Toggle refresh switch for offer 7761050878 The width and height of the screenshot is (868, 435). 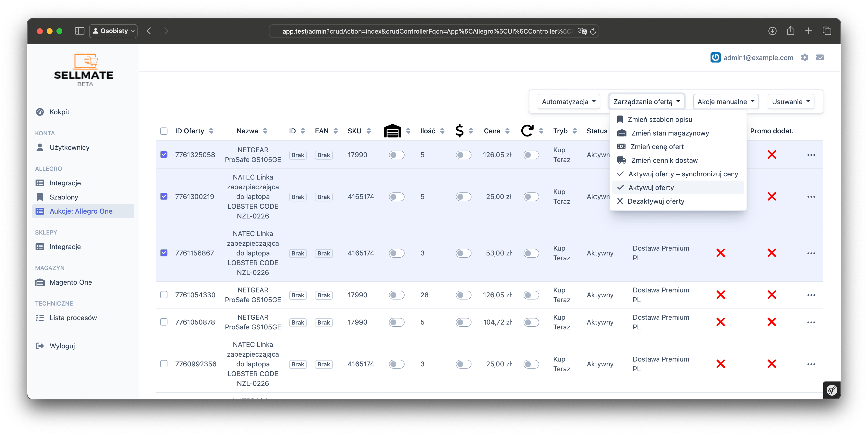pos(531,322)
